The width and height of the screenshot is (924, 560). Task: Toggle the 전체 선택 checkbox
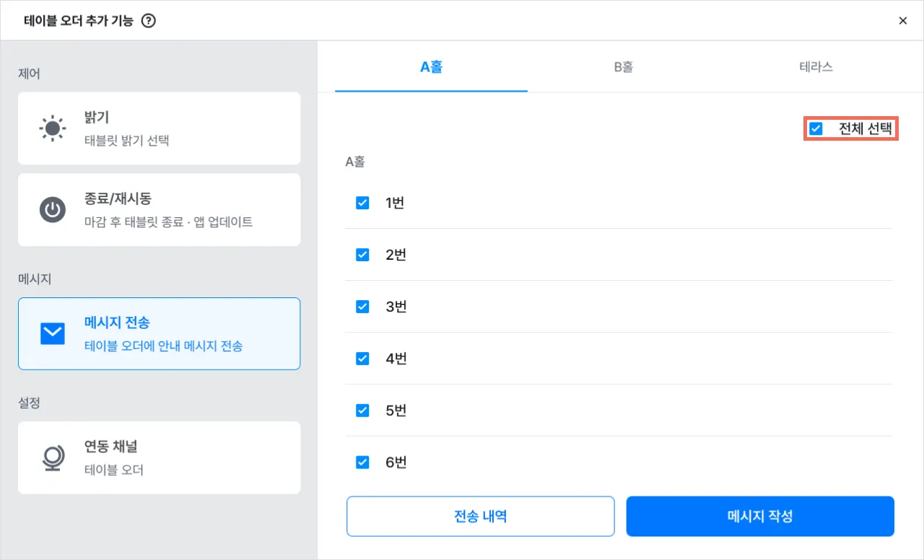[x=816, y=129]
